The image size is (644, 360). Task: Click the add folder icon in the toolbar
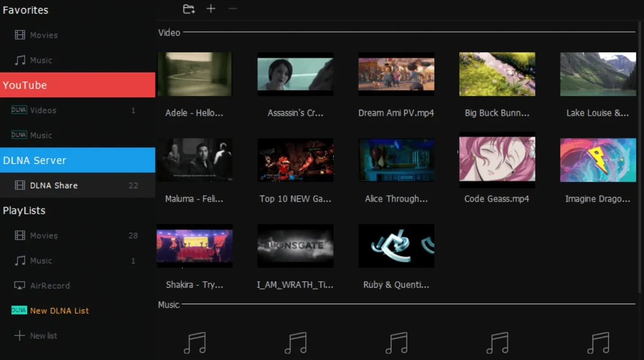pos(189,9)
